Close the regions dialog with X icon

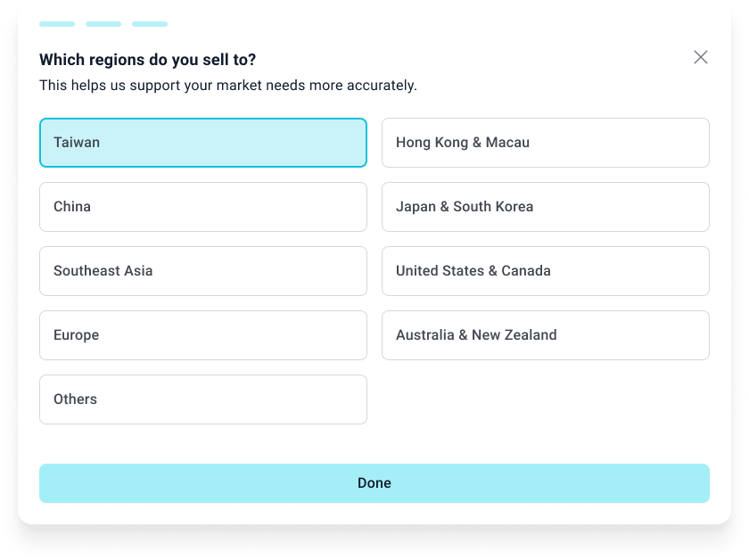(x=701, y=57)
